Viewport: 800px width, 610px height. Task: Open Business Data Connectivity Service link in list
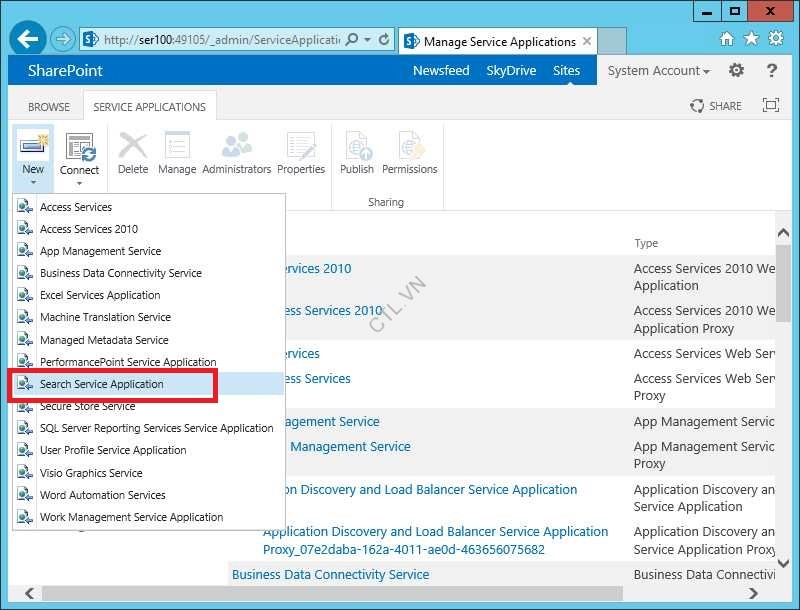tap(330, 574)
